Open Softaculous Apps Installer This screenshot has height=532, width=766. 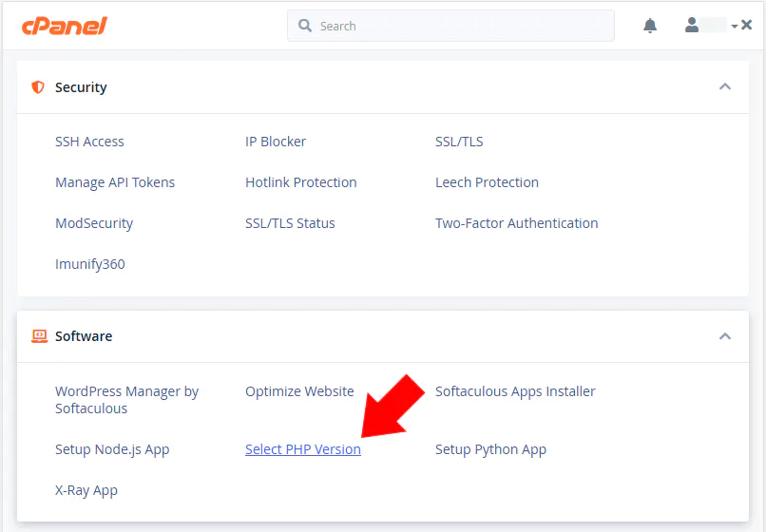[515, 391]
